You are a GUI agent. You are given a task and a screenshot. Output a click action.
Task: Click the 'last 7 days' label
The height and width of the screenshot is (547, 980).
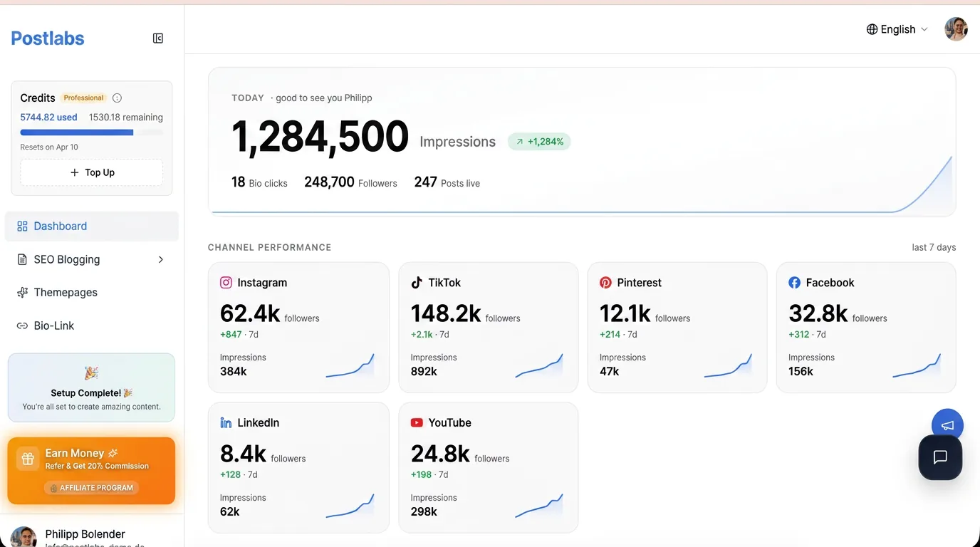point(934,247)
